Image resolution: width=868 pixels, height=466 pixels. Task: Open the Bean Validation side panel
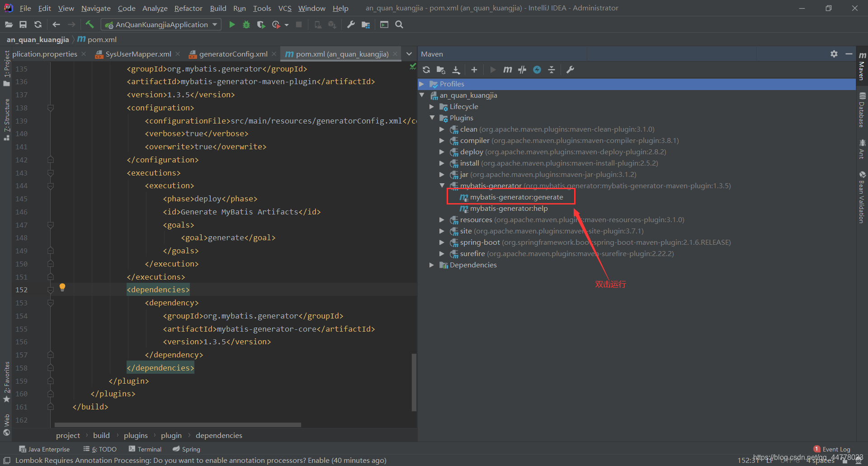click(x=862, y=197)
